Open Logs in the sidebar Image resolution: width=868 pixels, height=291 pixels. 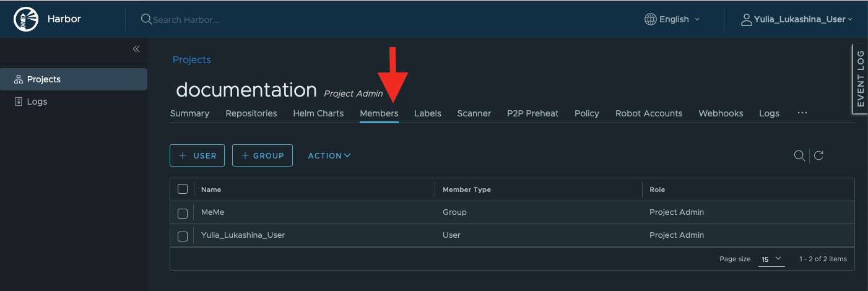[x=74, y=102]
